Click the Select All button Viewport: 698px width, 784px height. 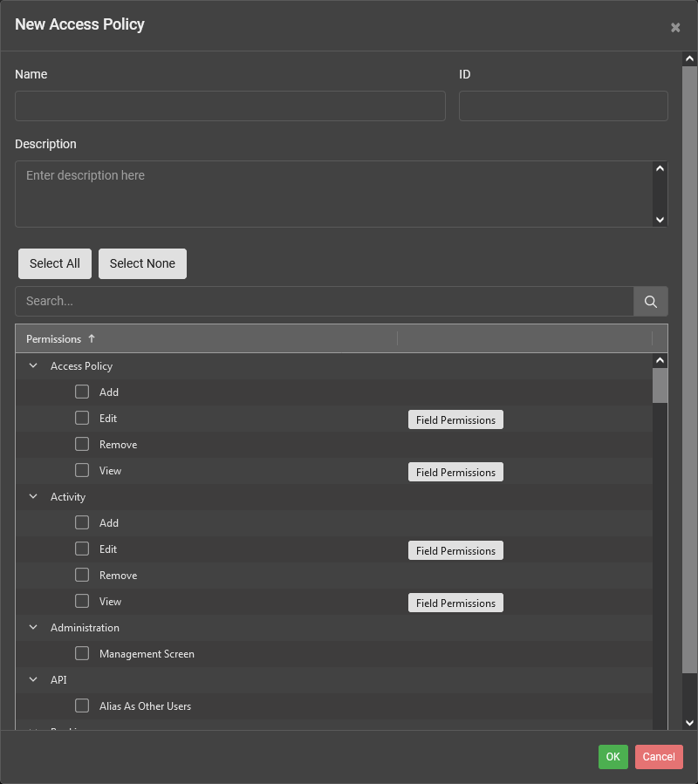[x=54, y=263]
